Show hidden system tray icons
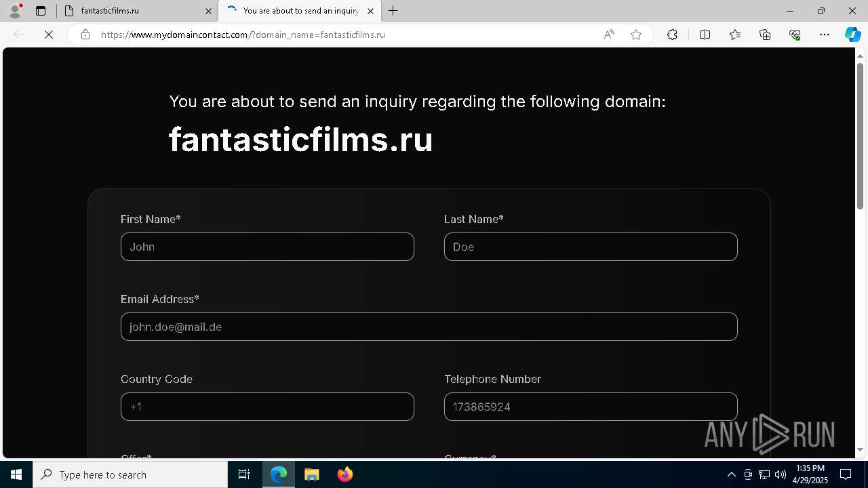The image size is (868, 488). (x=731, y=474)
